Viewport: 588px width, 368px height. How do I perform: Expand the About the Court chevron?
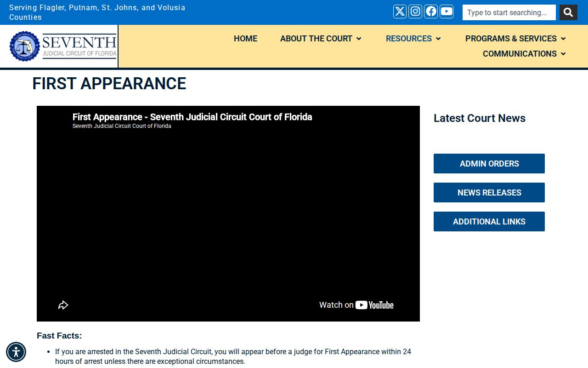(359, 39)
